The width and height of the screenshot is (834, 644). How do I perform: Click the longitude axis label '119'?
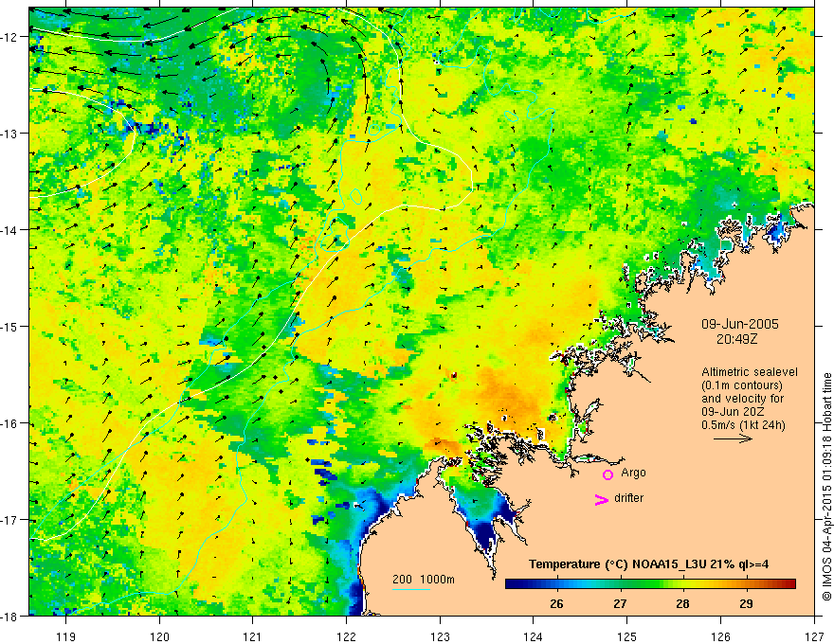(x=66, y=636)
